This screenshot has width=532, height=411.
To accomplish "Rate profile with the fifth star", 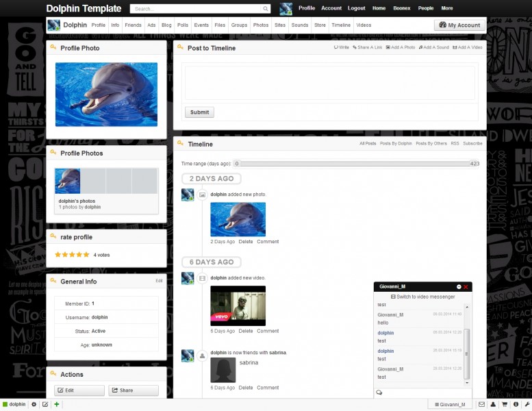I will pyautogui.click(x=86, y=255).
